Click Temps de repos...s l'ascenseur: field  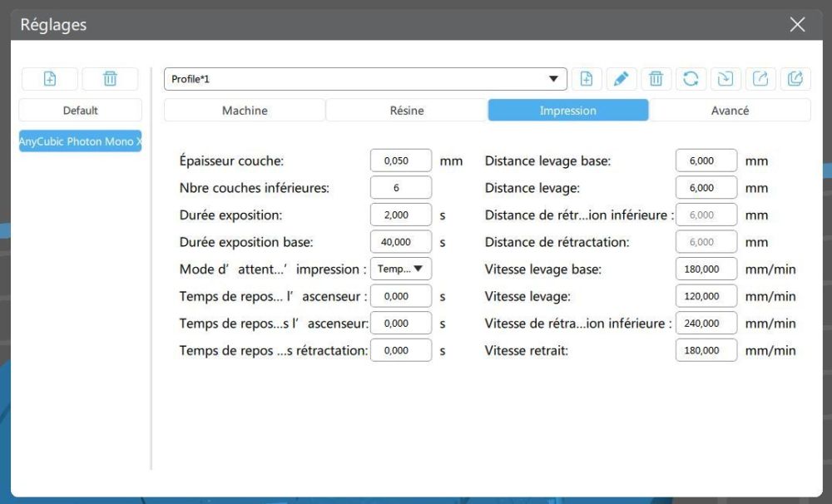401,323
